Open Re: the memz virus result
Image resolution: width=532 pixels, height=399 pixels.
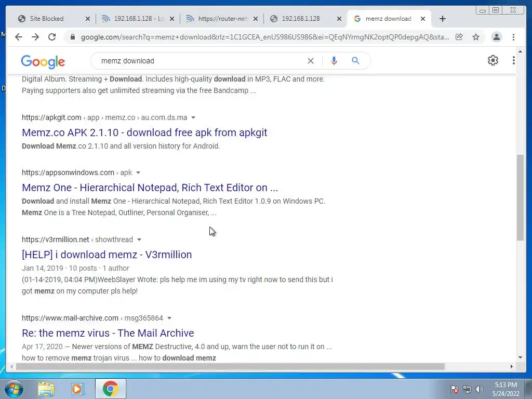(x=108, y=333)
